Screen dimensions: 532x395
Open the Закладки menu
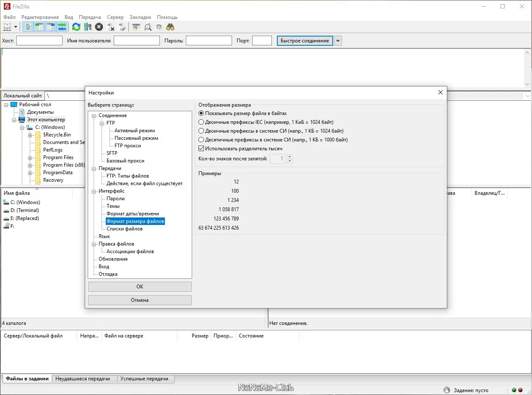[140, 17]
